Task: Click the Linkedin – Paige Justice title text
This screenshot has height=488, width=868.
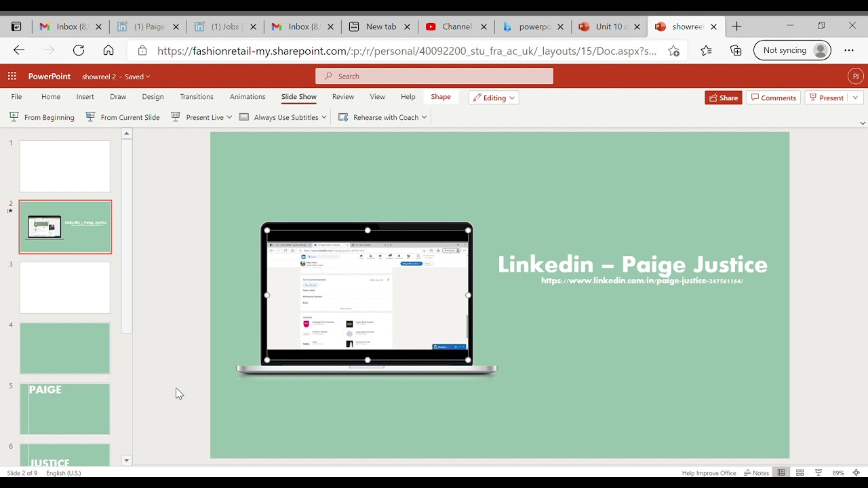Action: pos(633,264)
